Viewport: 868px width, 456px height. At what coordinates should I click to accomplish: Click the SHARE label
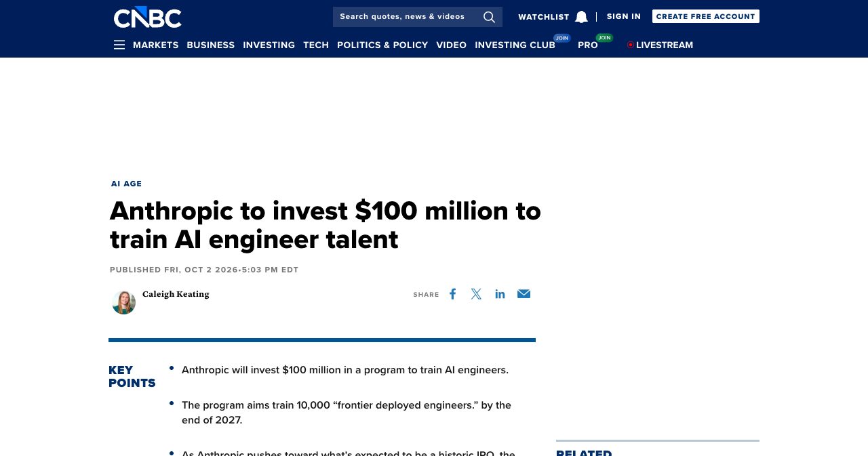click(426, 295)
